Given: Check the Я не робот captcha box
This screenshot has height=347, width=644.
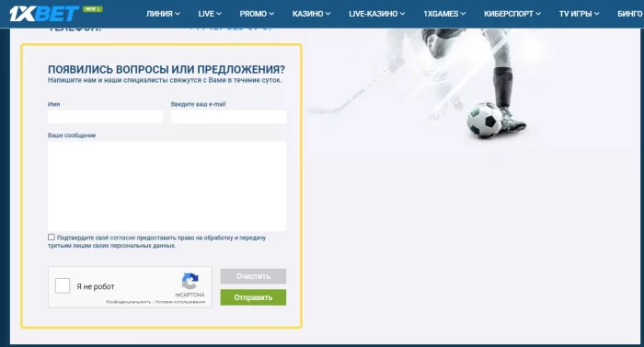Looking at the screenshot, I should click(63, 285).
